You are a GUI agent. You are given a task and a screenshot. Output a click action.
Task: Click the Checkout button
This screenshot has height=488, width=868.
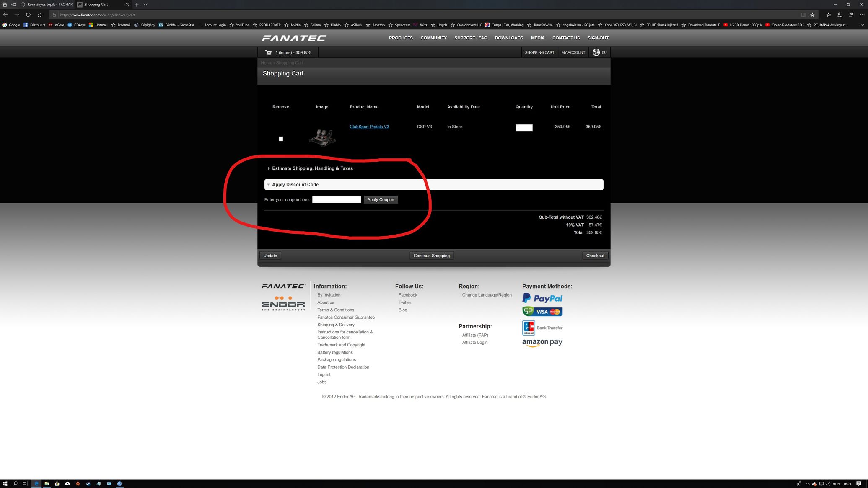(x=595, y=256)
